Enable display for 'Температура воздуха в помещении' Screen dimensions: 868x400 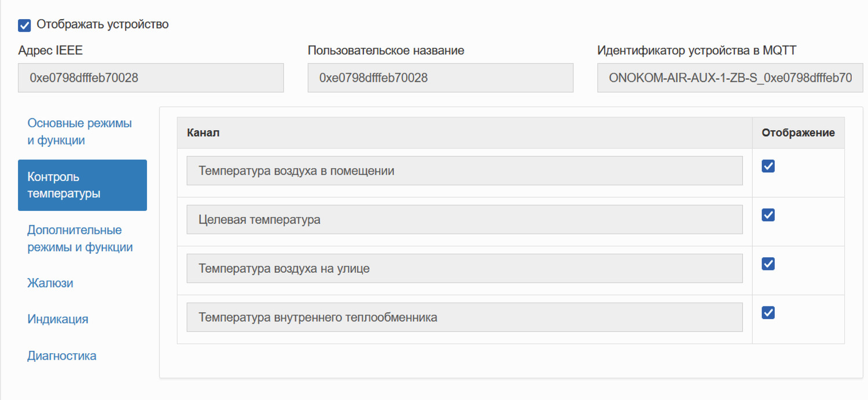click(x=767, y=166)
